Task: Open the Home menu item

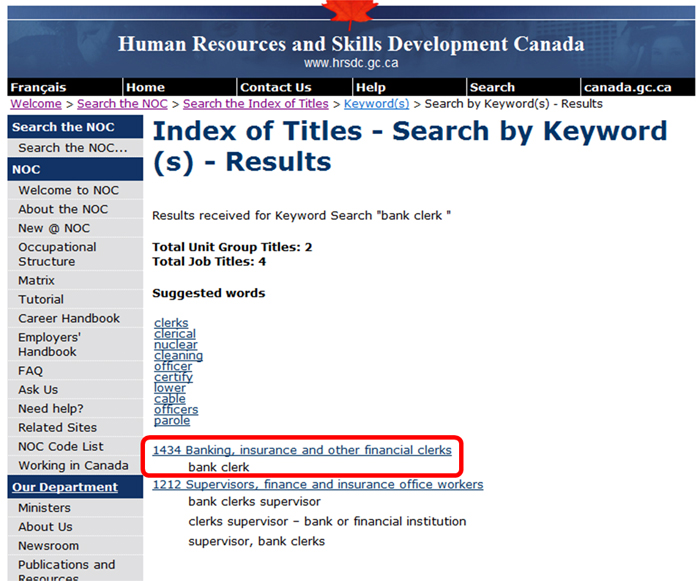Action: [145, 88]
